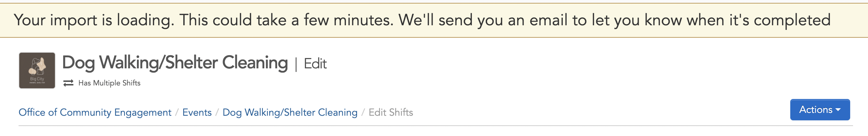Screen dimensions: 868x136
Task: Click the vertical pipe separator before Edit
Action: point(296,64)
